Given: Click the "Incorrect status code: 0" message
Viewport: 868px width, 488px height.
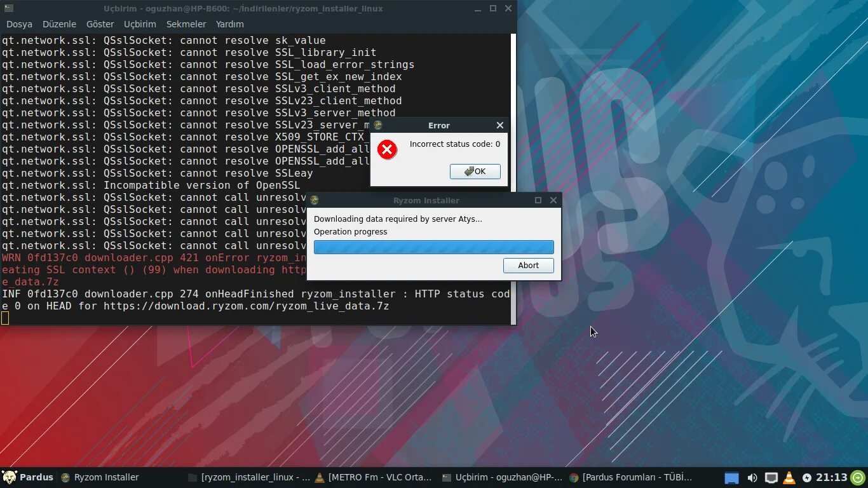Looking at the screenshot, I should (455, 144).
